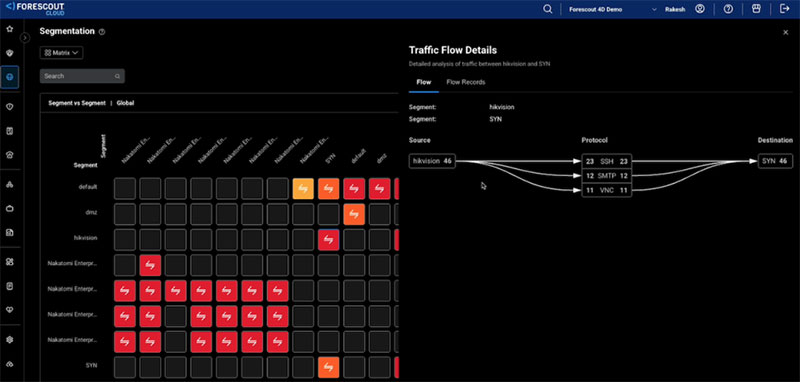Viewport: 800px width, 382px height.
Task: Select the orange default row, SYN column cell
Action: 329,189
